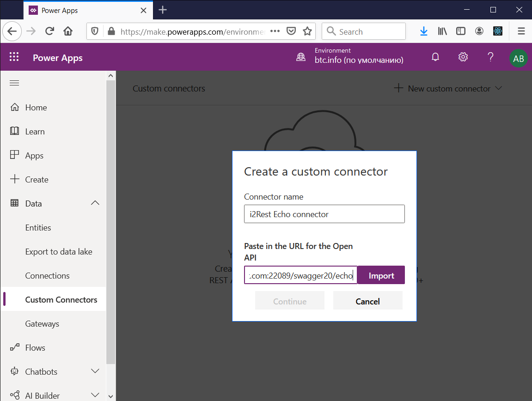
Task: Show site security padlock details
Action: 111,31
